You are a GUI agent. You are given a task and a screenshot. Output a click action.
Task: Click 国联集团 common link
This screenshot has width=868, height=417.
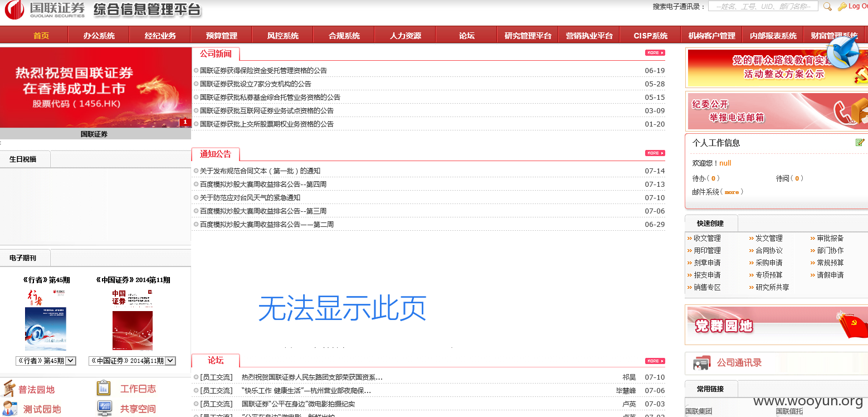[x=699, y=411]
